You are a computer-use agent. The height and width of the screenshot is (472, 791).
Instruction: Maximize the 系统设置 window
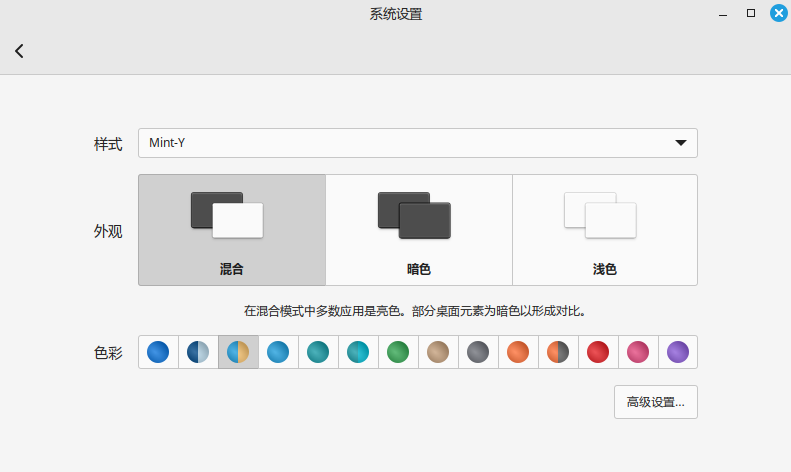[x=751, y=14]
